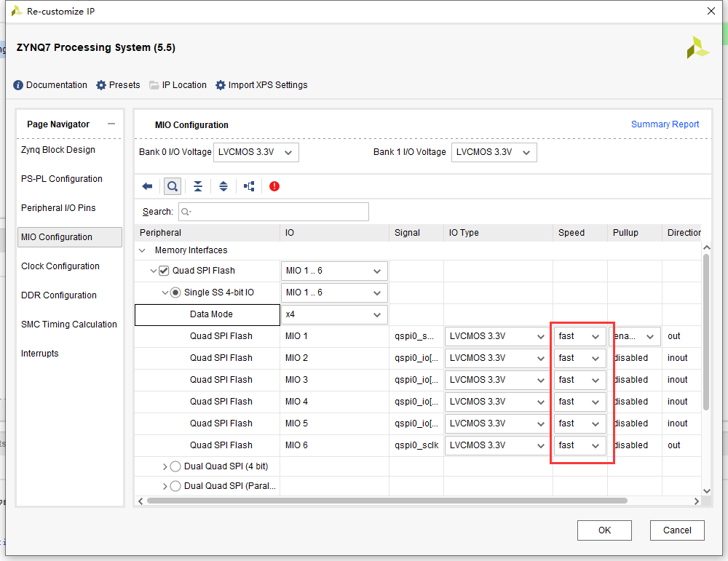Open Single SS 4-bit IO pin dropdown
Screen dimensions: 728x561
pyautogui.click(x=334, y=293)
